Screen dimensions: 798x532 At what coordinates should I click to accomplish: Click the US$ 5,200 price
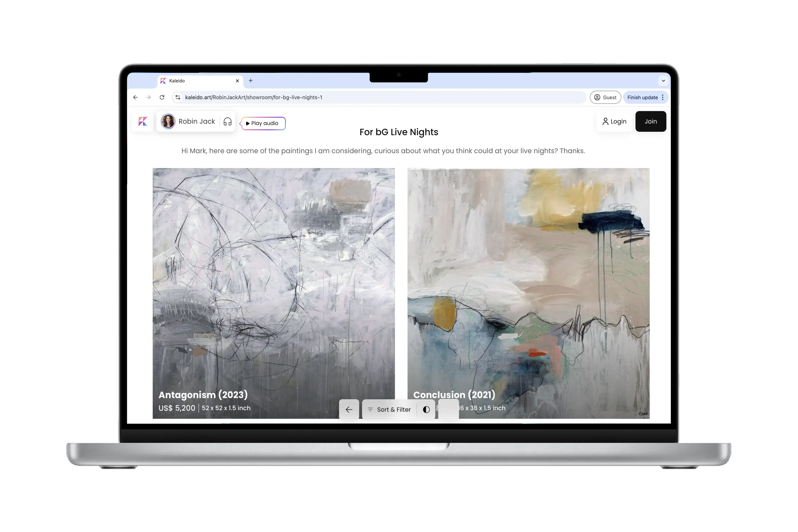coord(177,408)
